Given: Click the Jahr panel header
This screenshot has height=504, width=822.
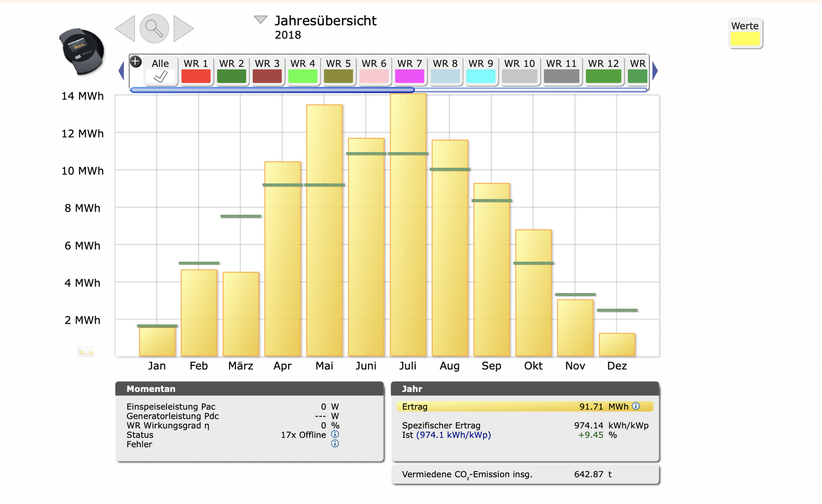Looking at the screenshot, I should click(525, 388).
